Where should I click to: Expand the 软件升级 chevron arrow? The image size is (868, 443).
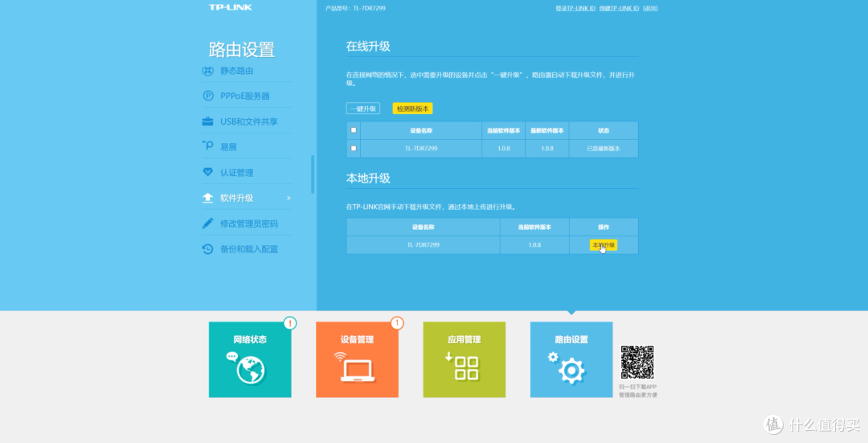coord(289,199)
